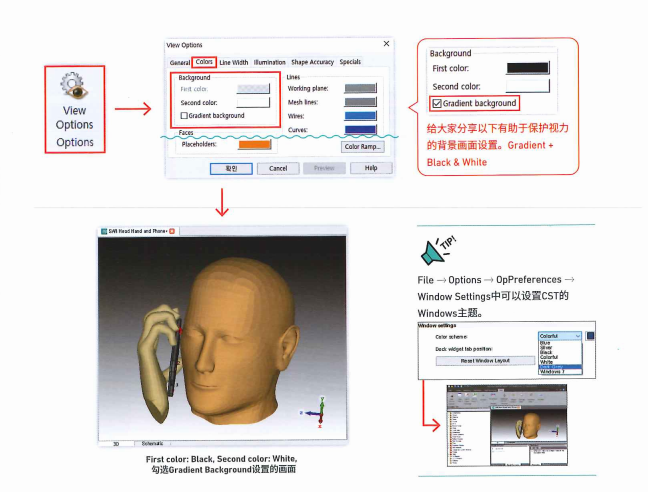Pick the dialog's Second color swatch
The image size is (648, 492).
(253, 102)
